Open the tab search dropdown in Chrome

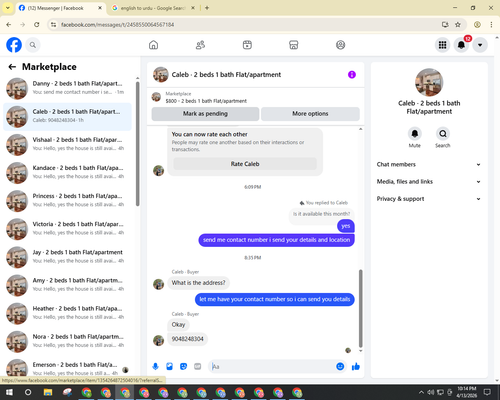pos(7,8)
